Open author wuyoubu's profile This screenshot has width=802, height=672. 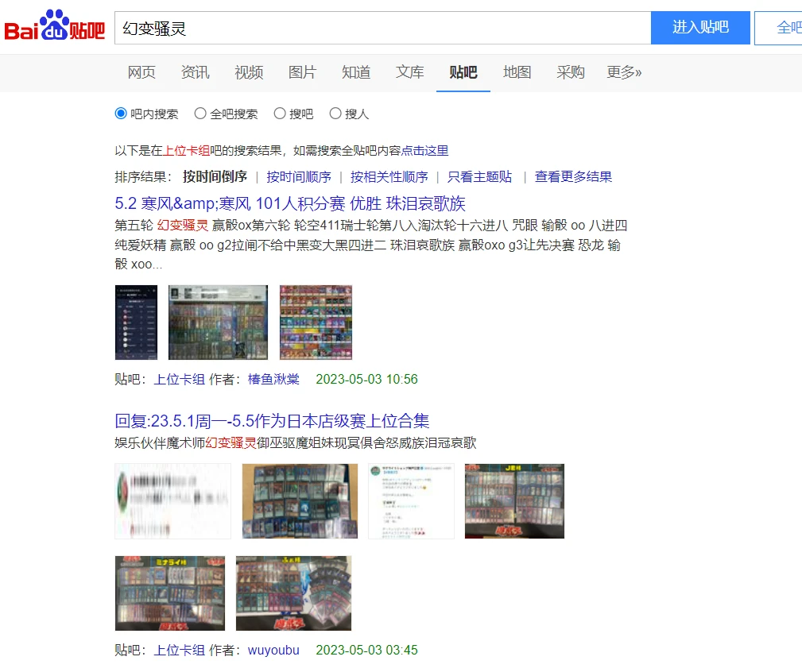coord(273,650)
